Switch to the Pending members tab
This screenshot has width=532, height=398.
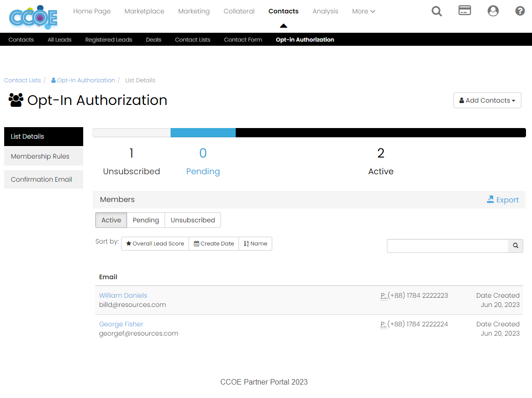point(146,220)
